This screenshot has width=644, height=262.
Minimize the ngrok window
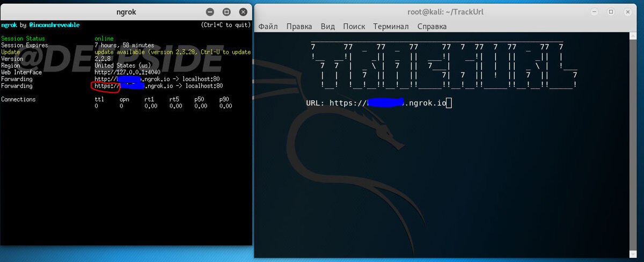209,11
